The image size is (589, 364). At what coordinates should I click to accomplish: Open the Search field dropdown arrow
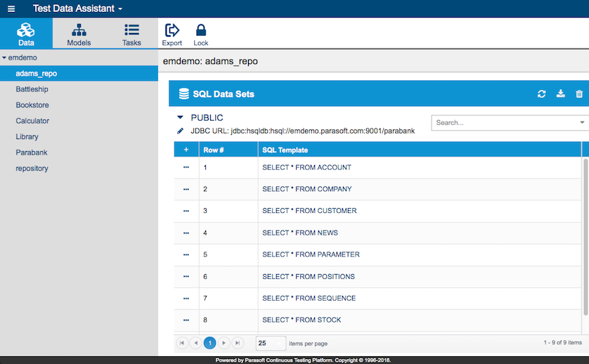(x=582, y=122)
